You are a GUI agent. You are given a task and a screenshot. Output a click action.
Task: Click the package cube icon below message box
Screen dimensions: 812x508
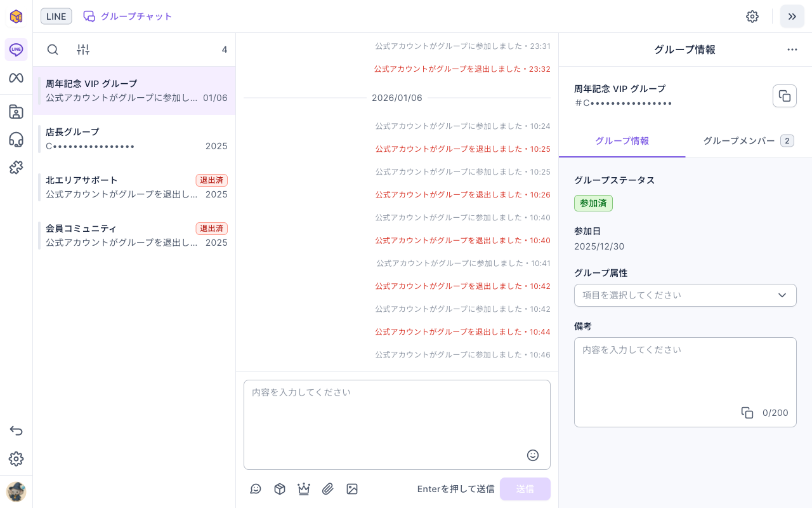[280, 489]
